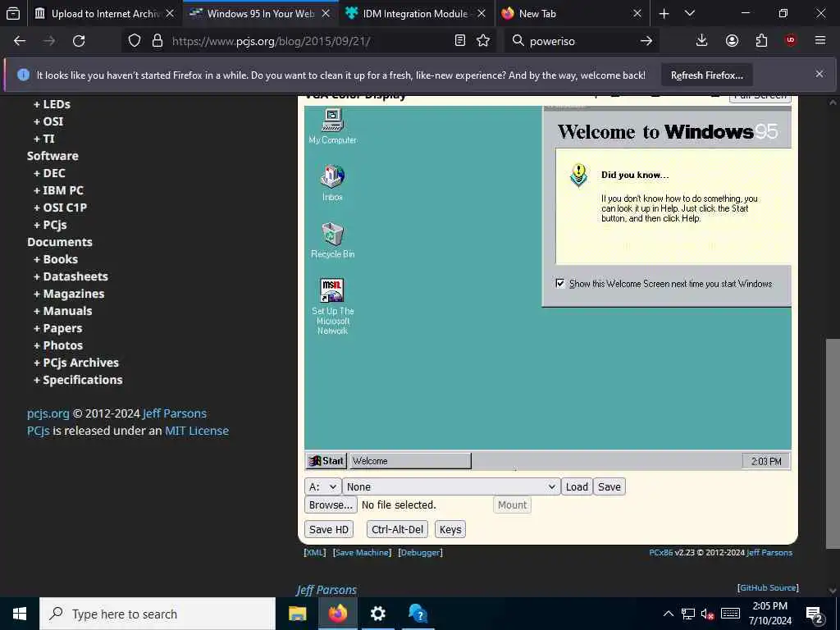Open the extensions puzzle icon
840x630 pixels.
click(x=761, y=41)
